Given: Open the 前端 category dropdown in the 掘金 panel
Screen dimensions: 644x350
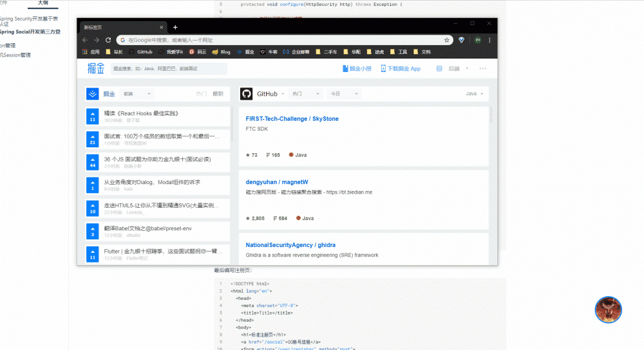Looking at the screenshot, I should tap(137, 94).
